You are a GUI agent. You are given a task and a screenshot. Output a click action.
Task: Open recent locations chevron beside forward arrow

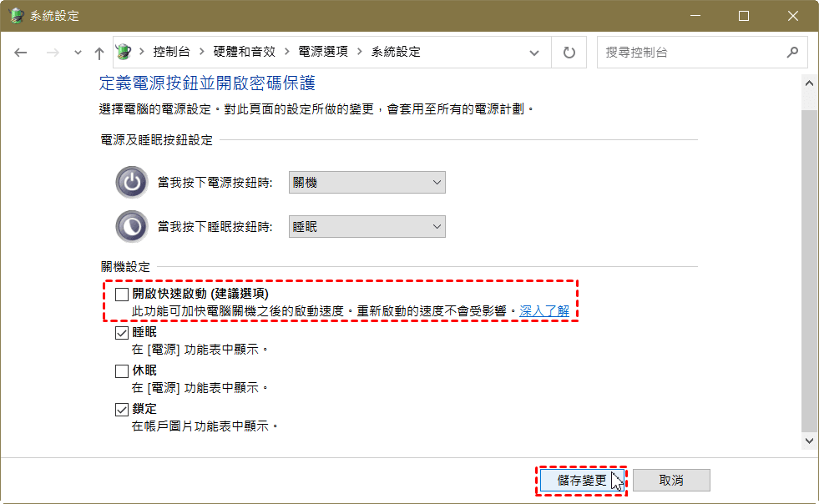(78, 53)
